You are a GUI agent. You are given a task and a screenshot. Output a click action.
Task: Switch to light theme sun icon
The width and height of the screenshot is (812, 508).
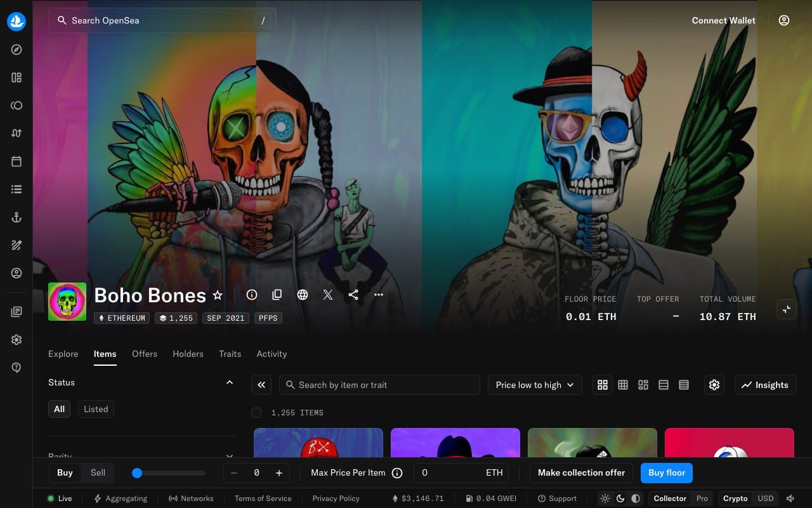pyautogui.click(x=605, y=498)
